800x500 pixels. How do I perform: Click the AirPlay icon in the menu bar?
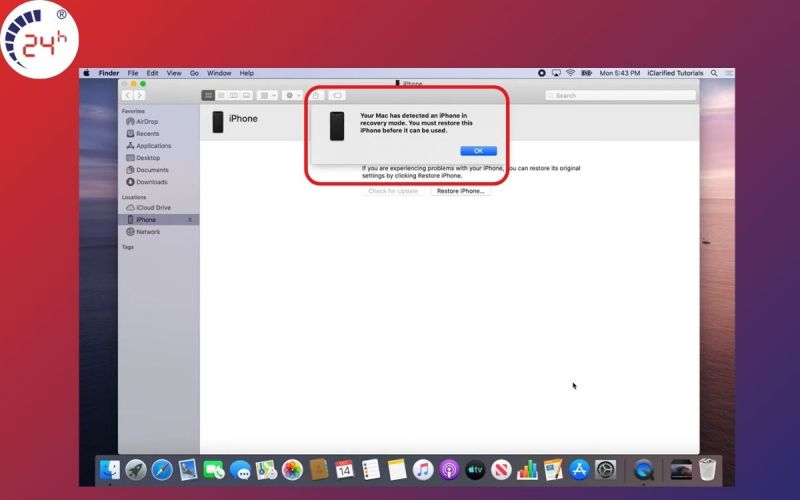coord(556,73)
